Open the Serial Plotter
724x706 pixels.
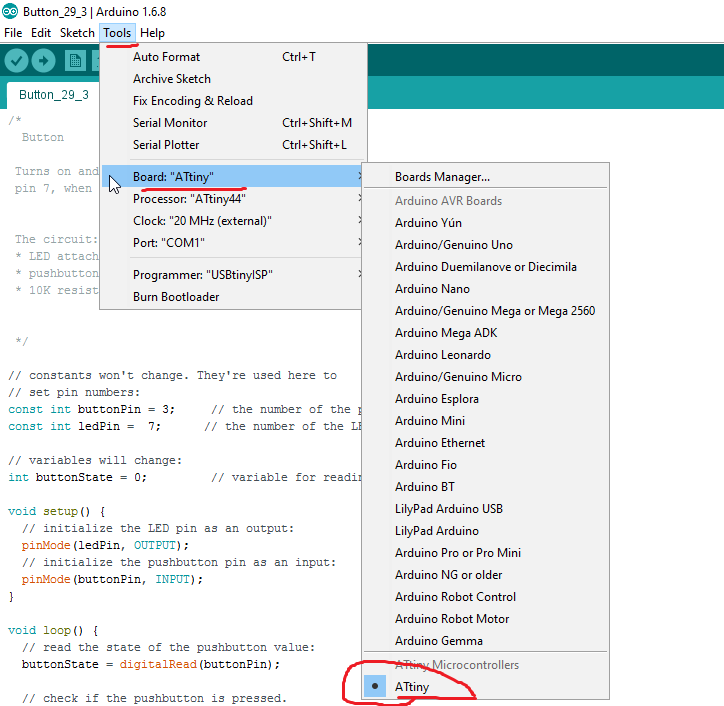(233, 145)
